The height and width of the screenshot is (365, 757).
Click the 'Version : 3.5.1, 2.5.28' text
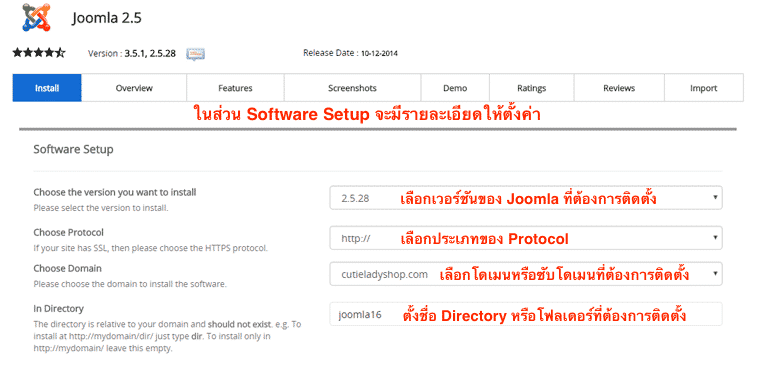click(131, 54)
